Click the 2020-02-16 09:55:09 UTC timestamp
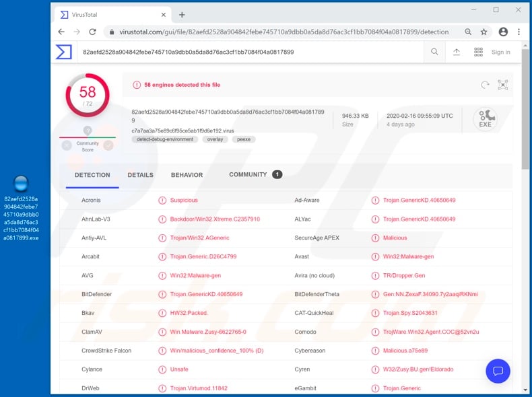 (420, 116)
